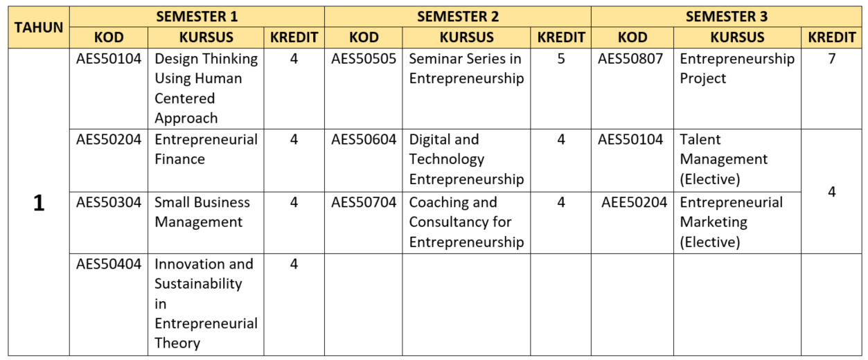Screen dimensions: 868x360
Task: Select course code AES50704
Action: tap(364, 203)
